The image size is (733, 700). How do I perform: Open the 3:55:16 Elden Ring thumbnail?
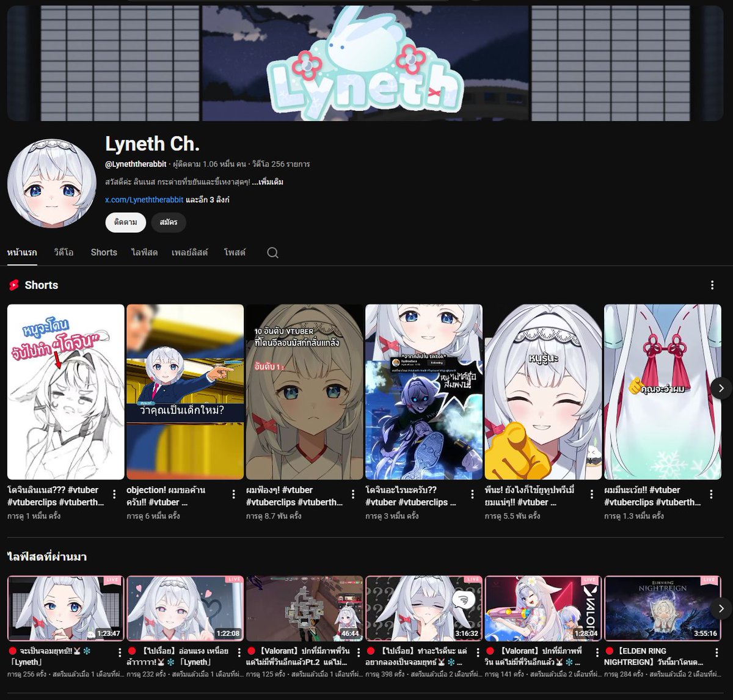[x=663, y=608]
